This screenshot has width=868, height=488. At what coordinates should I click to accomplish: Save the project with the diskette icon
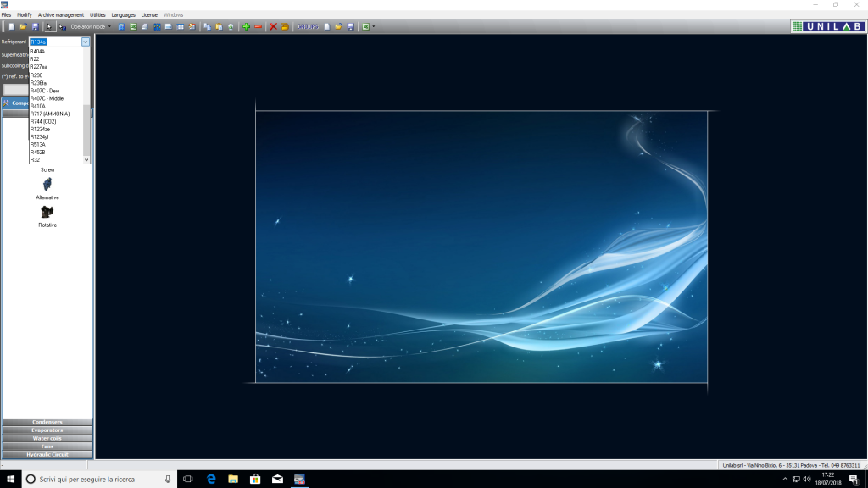click(34, 26)
